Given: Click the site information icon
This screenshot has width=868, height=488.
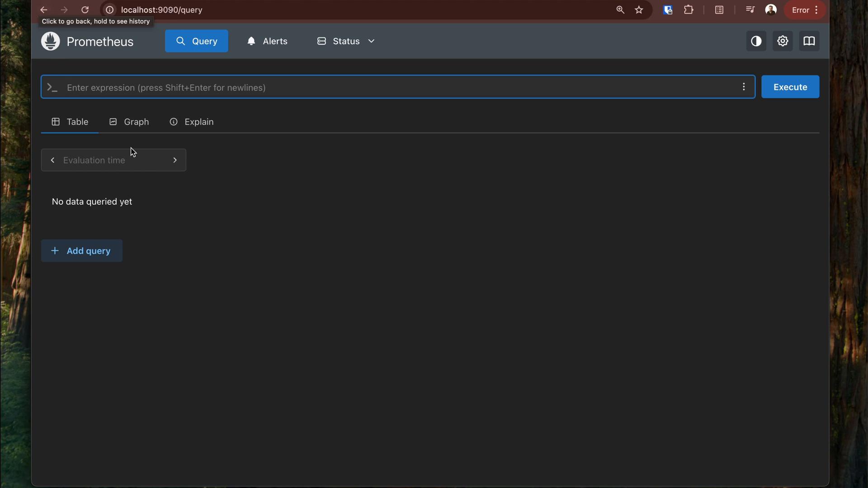Looking at the screenshot, I should coord(109,10).
